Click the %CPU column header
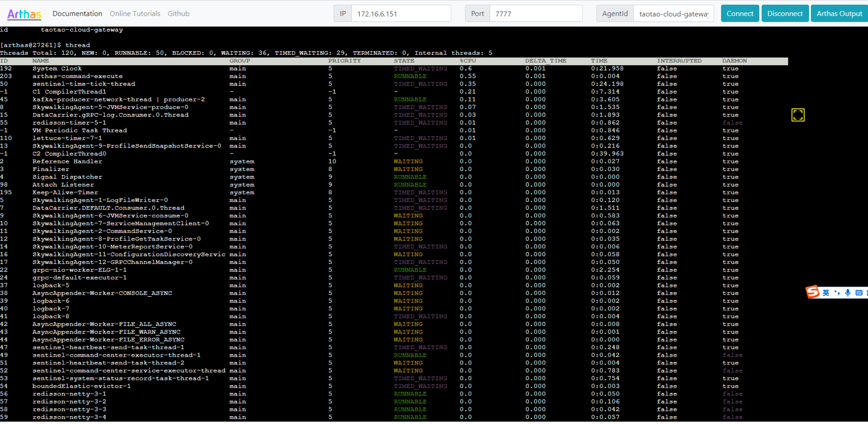Screen dimensions: 868x424 pos(468,61)
